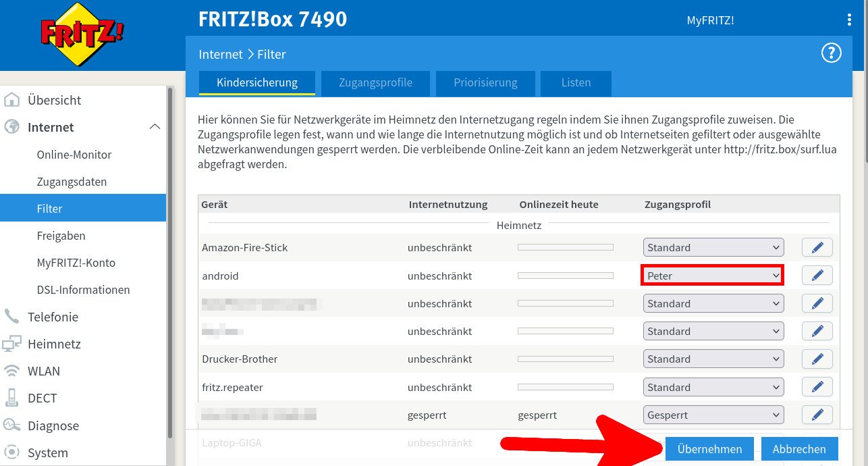Click the Heimnetz network icon
The height and width of the screenshot is (466, 868).
[x=11, y=344]
